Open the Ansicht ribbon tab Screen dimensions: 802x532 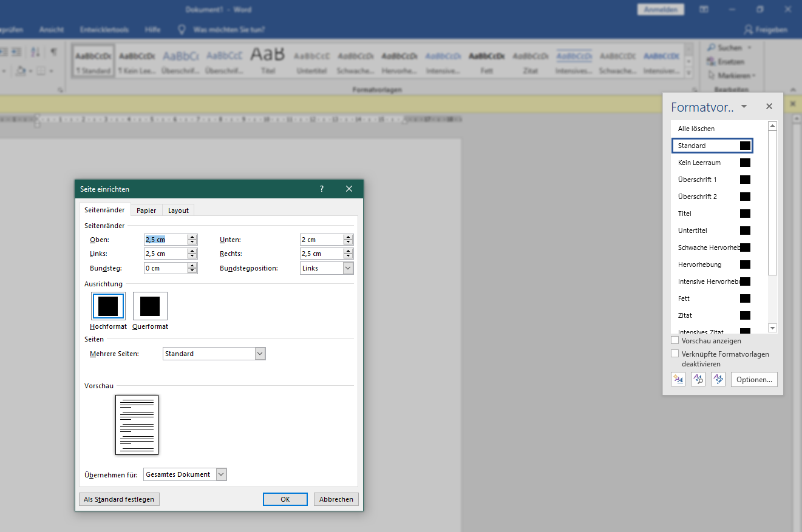click(x=52, y=29)
